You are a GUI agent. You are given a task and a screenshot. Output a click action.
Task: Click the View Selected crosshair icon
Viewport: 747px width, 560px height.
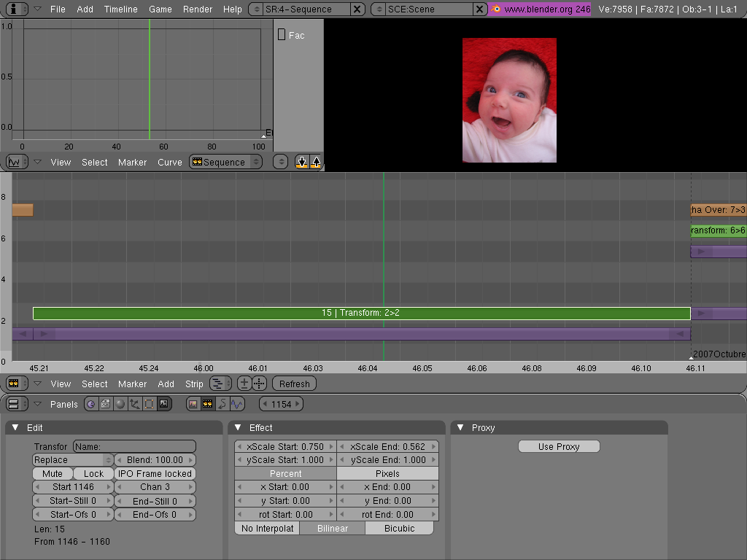tap(259, 384)
